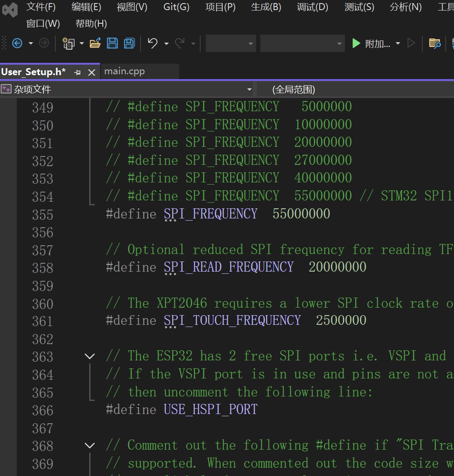
Task: Save the current file with single disk icon
Action: coord(112,43)
